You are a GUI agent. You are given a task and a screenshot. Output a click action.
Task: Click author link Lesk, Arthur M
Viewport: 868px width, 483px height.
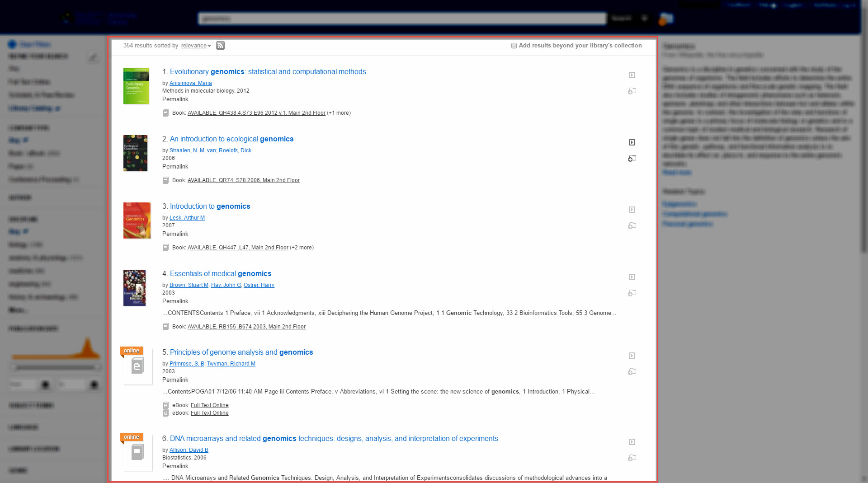tap(187, 218)
